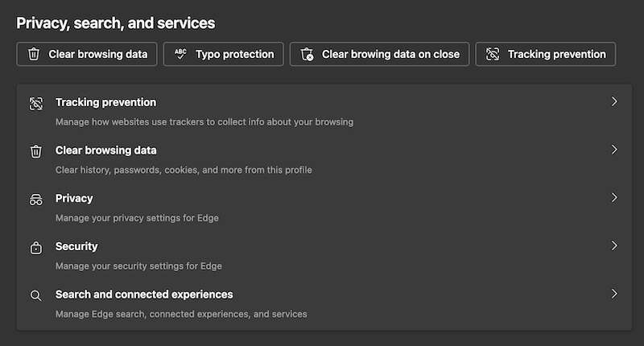Image resolution: width=644 pixels, height=346 pixels.
Task: Open the Privacy row chevron arrow
Action: click(x=614, y=198)
